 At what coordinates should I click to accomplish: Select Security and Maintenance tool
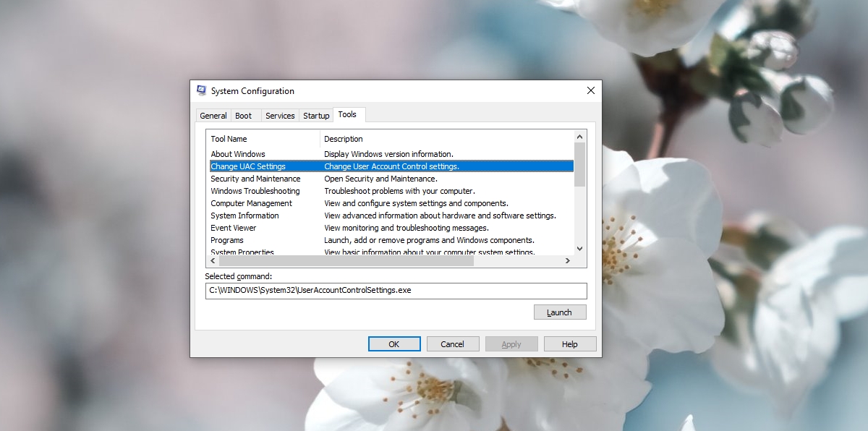(x=391, y=179)
